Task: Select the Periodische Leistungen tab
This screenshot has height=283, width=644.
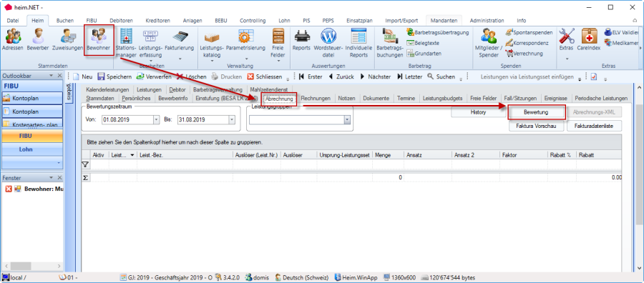Action: [x=601, y=99]
